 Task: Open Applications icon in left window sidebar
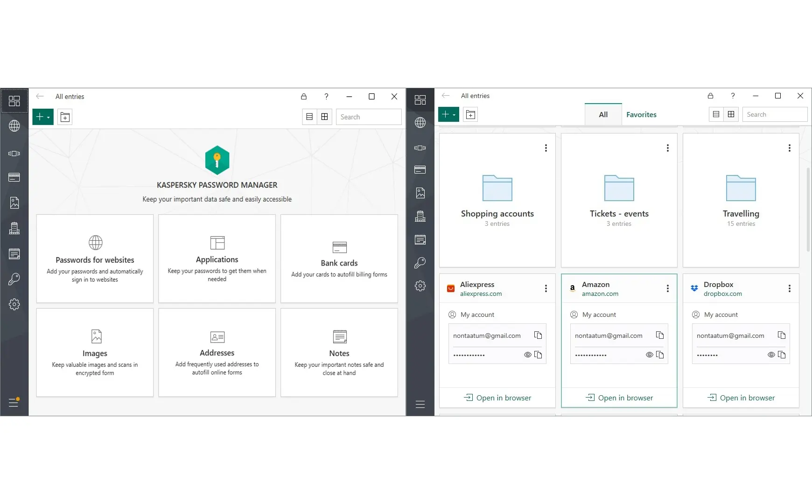coord(14,154)
